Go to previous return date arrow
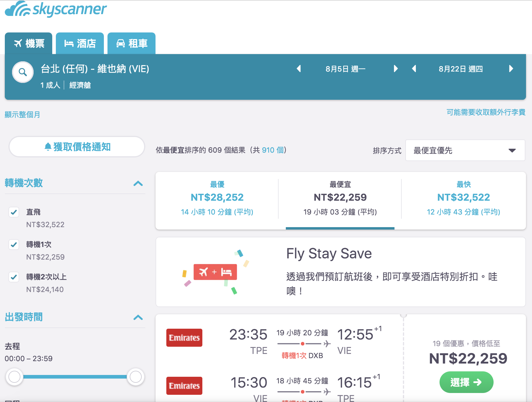The width and height of the screenshot is (532, 402). pos(414,69)
